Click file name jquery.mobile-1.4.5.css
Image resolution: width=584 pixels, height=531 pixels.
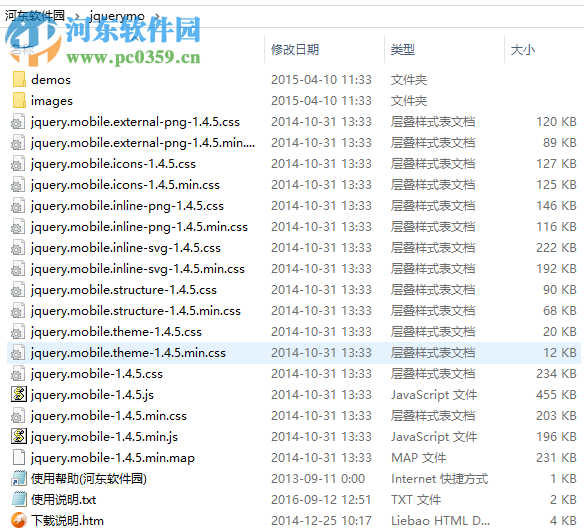(x=97, y=374)
